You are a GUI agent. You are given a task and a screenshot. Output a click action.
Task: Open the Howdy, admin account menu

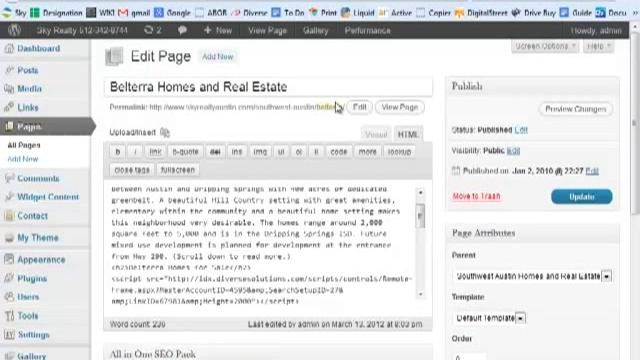pyautogui.click(x=596, y=30)
